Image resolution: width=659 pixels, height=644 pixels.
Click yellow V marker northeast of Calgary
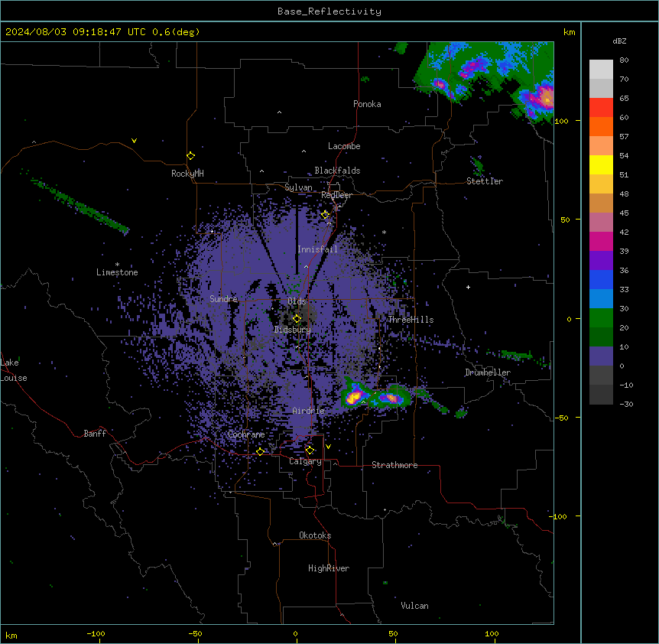pos(328,447)
